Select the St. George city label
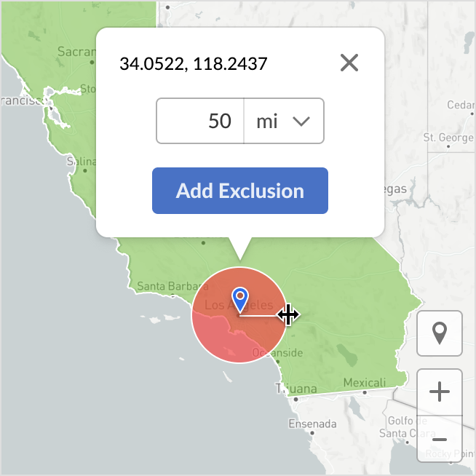Viewport: 476px width, 476px height. pyautogui.click(x=448, y=138)
